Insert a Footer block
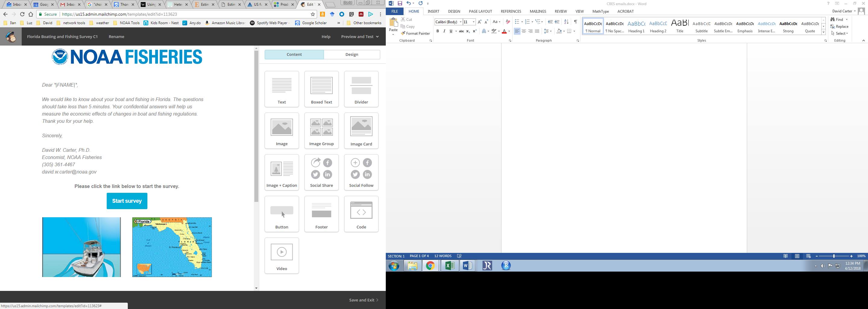The height and width of the screenshot is (309, 868). (x=322, y=214)
